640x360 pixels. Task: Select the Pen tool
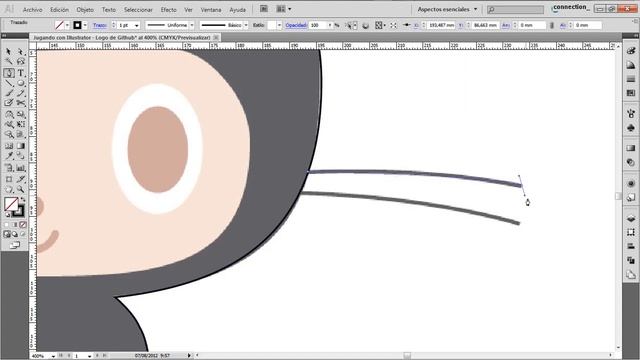click(x=9, y=73)
